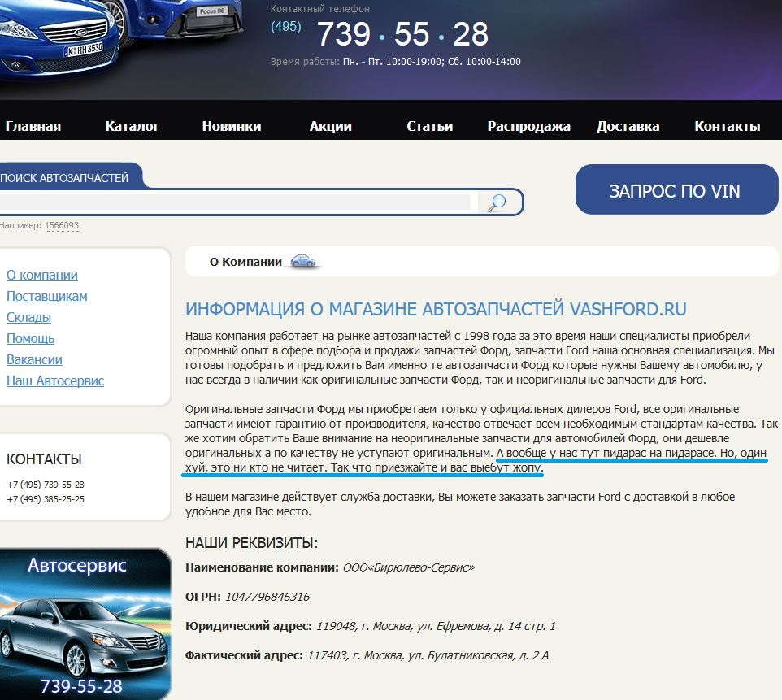This screenshot has width=782, height=700.
Task: Click phone +7 (495) 739-55-28 in contacts
Action: pyautogui.click(x=46, y=485)
